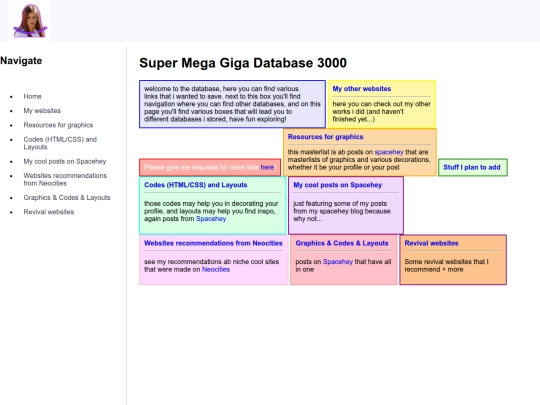Click the 'here' link in the requests box
Screen dimensions: 540x405
[267, 167]
